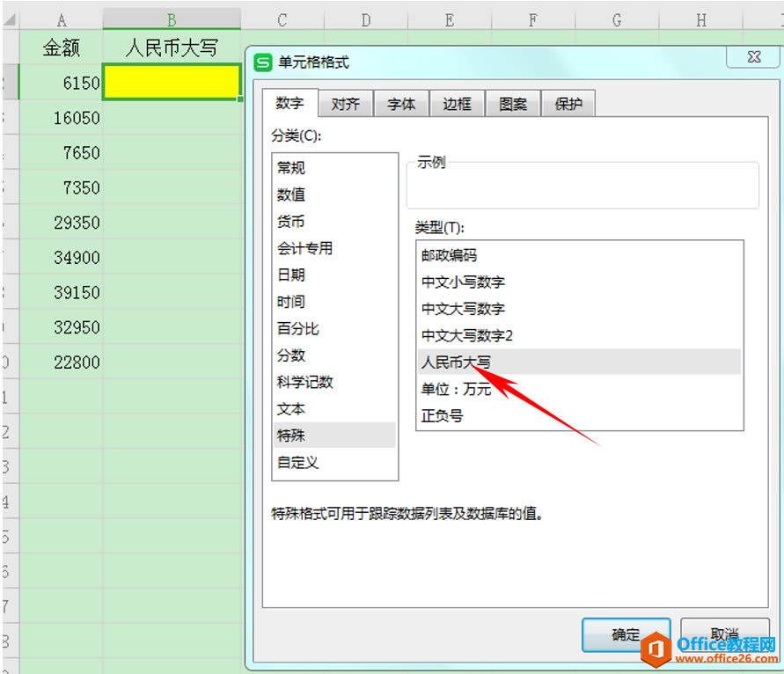Screen dimensions: 784x674
Task: Open the 边框 tab
Action: 457,104
